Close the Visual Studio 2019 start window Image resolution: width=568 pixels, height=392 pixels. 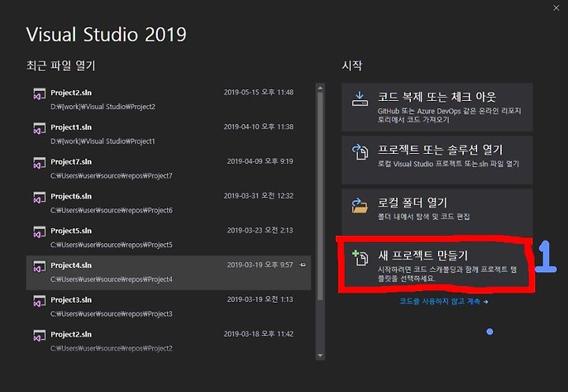[x=556, y=8]
